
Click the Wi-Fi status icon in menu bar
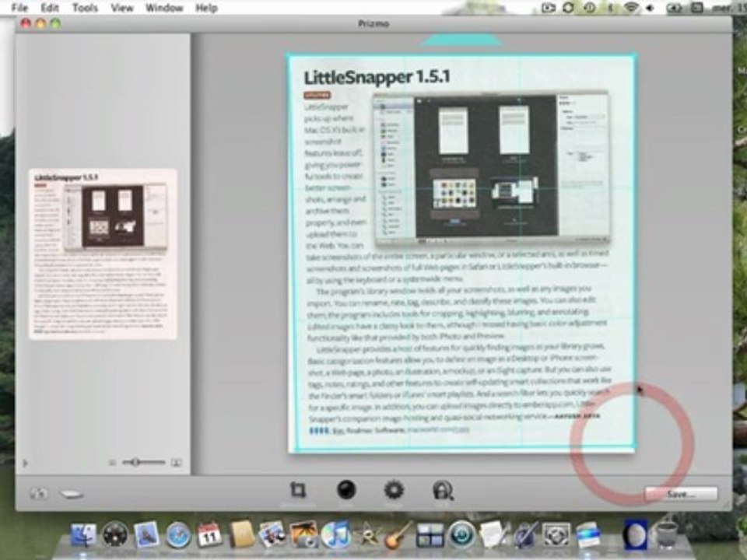click(x=631, y=7)
